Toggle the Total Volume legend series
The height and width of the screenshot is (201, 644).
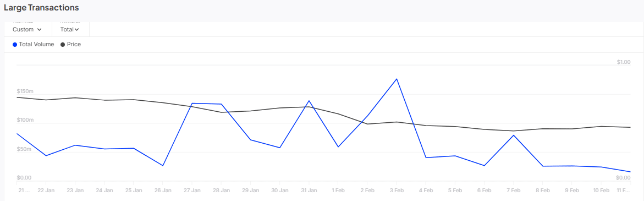click(33, 45)
